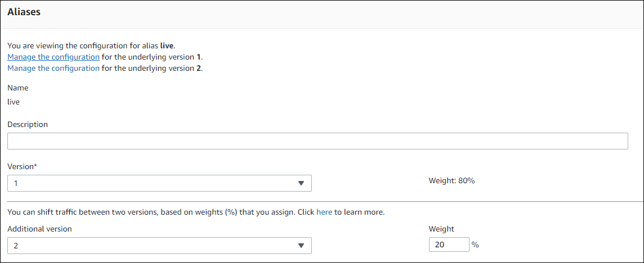Open Manage the configuration link for version 1
This screenshot has width=644, height=263.
(53, 57)
